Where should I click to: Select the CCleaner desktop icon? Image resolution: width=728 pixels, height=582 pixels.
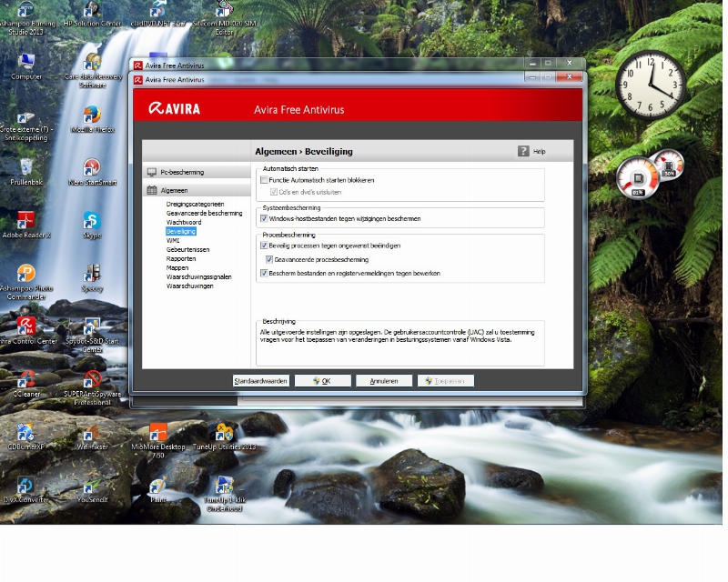coord(26,384)
